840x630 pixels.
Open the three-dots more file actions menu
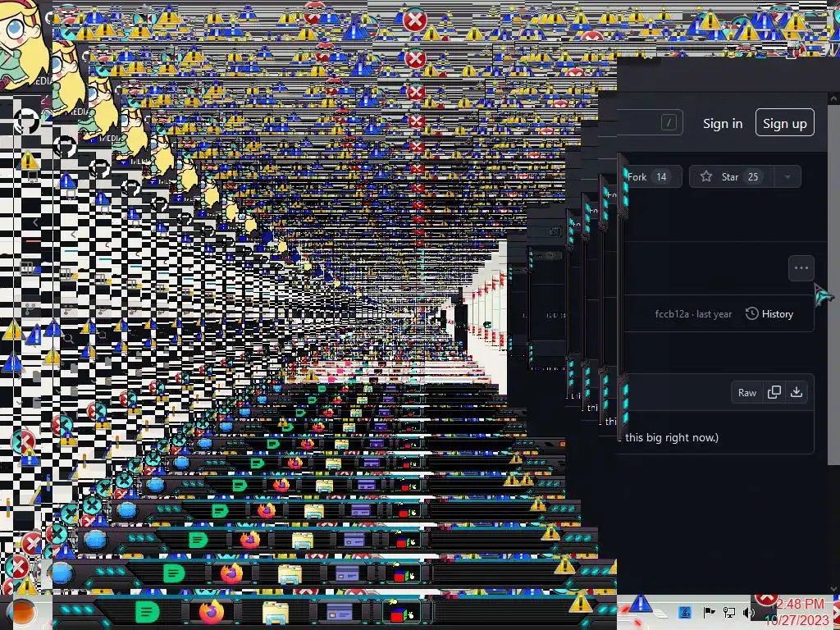click(801, 268)
